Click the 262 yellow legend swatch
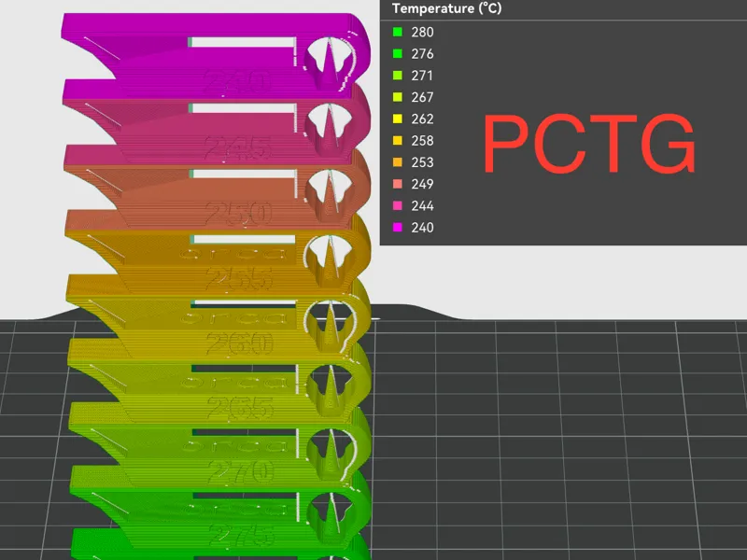This screenshot has height=560, width=747. 398,119
